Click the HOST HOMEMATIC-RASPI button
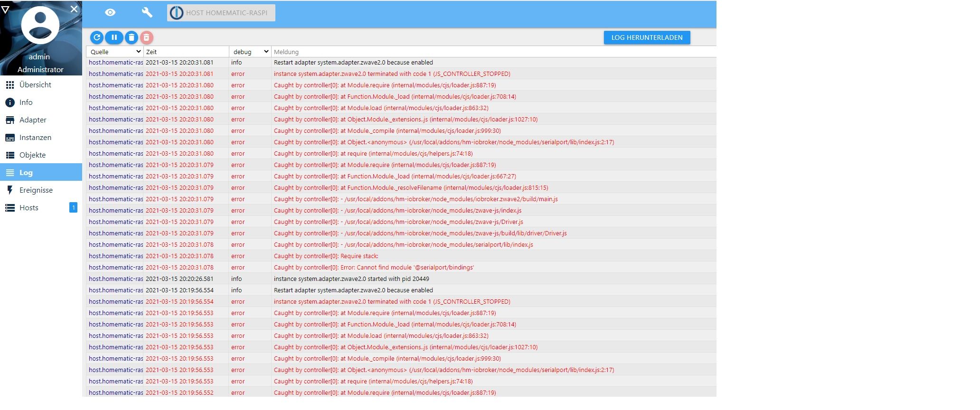 click(221, 13)
